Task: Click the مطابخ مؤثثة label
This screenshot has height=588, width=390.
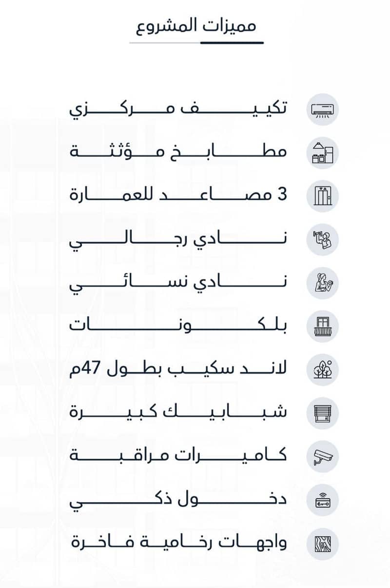Action: click(x=179, y=151)
